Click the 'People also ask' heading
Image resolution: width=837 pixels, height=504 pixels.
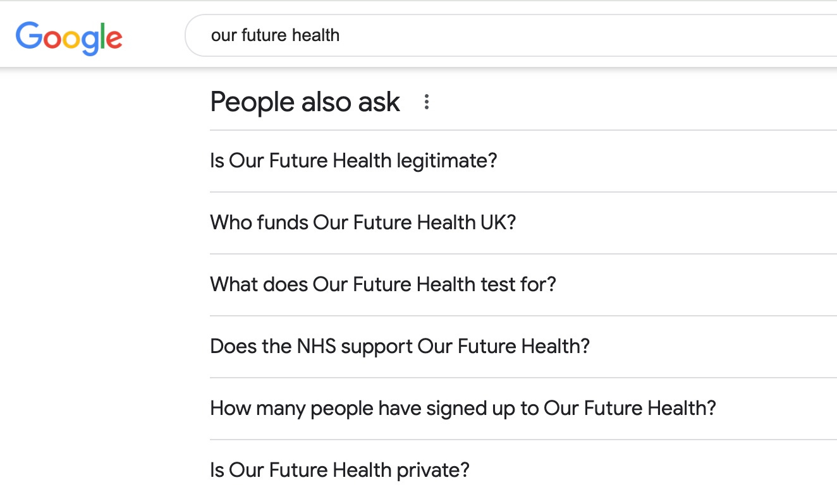(x=305, y=102)
